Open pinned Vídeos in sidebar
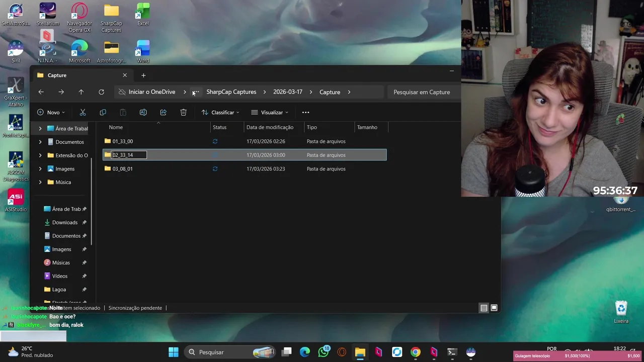The height and width of the screenshot is (362, 644). (59, 276)
